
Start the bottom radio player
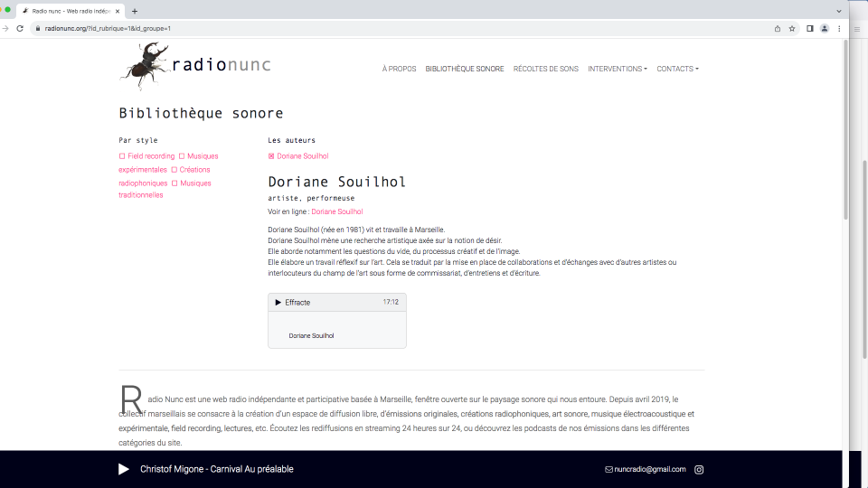124,469
